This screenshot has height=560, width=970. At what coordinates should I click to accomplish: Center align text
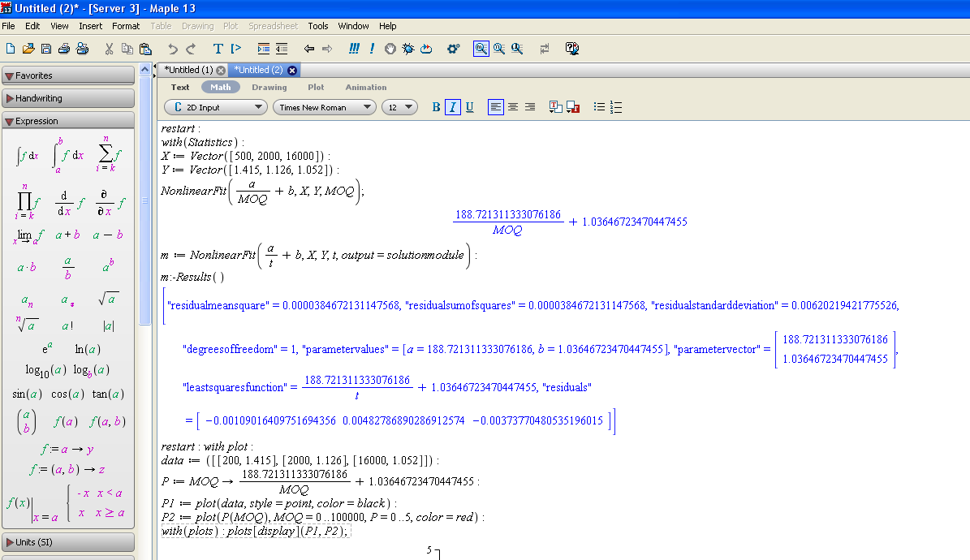pyautogui.click(x=513, y=107)
